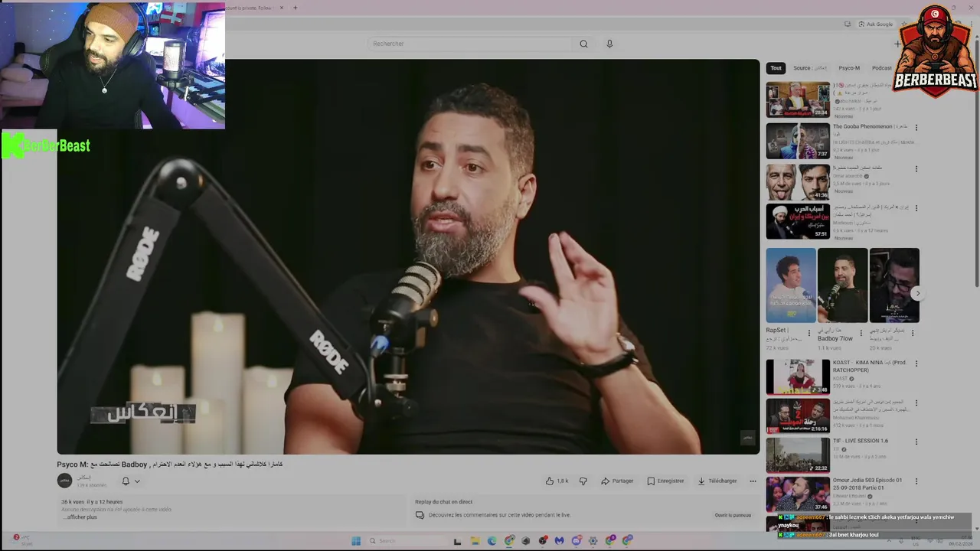Open options menu for TIF LIVE SESSION
980x551 pixels.
click(916, 442)
